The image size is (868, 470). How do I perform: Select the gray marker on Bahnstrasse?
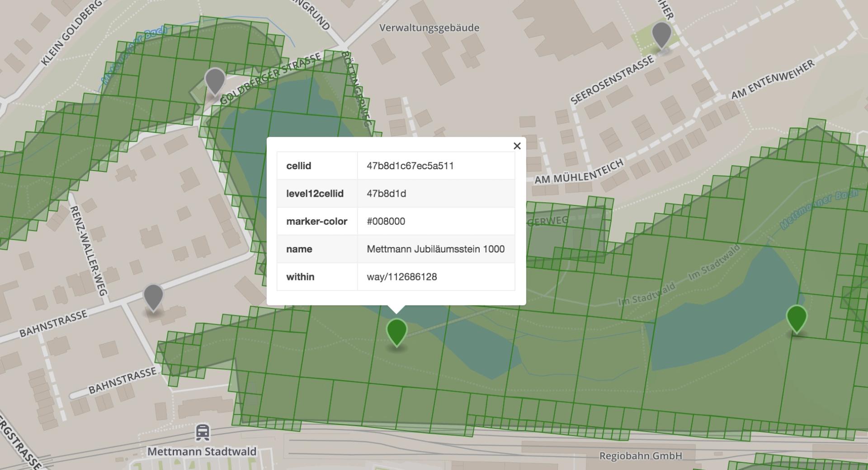(x=153, y=297)
